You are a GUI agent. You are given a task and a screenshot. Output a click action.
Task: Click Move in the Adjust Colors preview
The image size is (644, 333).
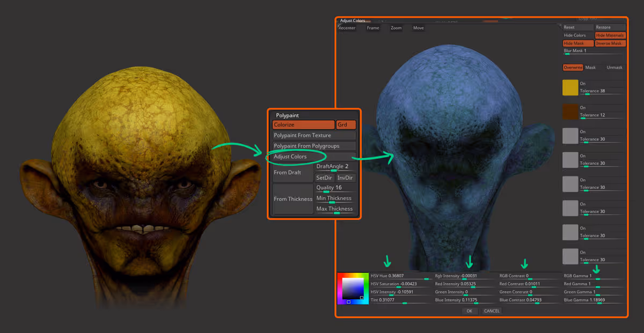click(x=419, y=28)
